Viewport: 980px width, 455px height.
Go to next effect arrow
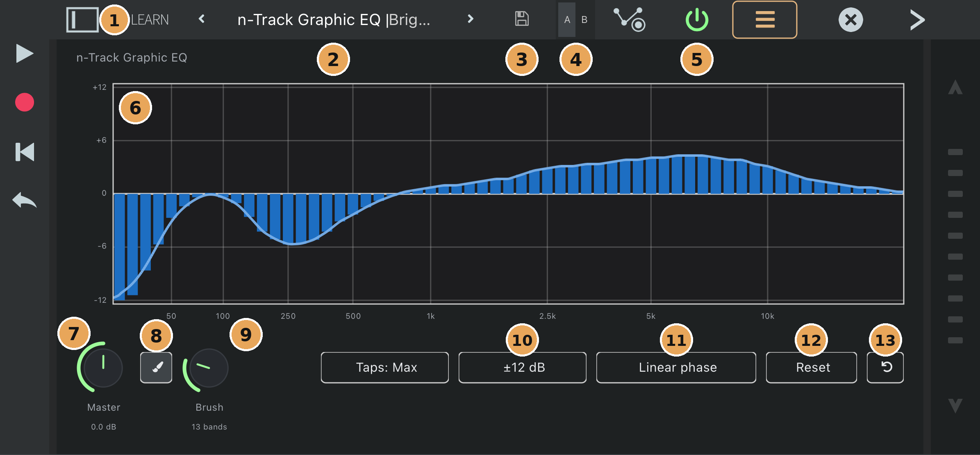pos(917,20)
